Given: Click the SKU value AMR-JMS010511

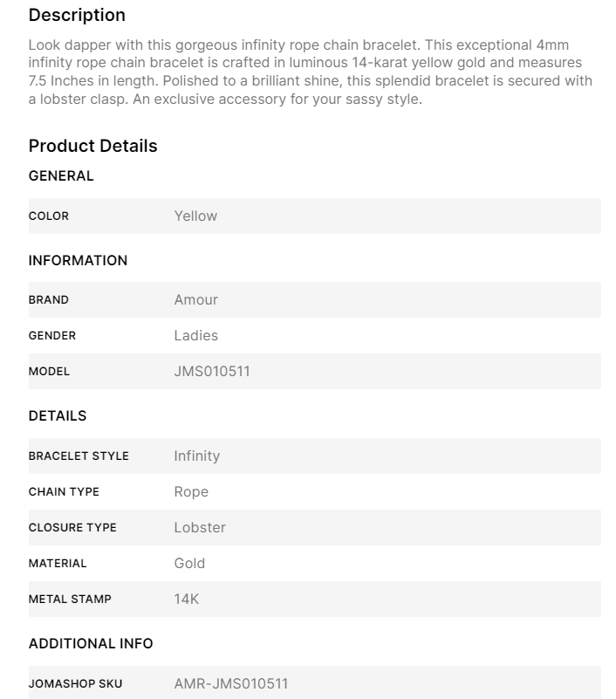Looking at the screenshot, I should tap(231, 684).
